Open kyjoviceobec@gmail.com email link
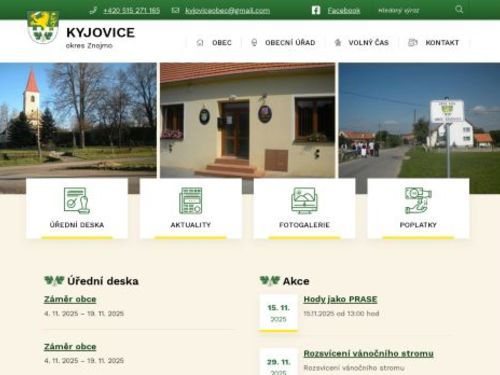 [x=228, y=11]
